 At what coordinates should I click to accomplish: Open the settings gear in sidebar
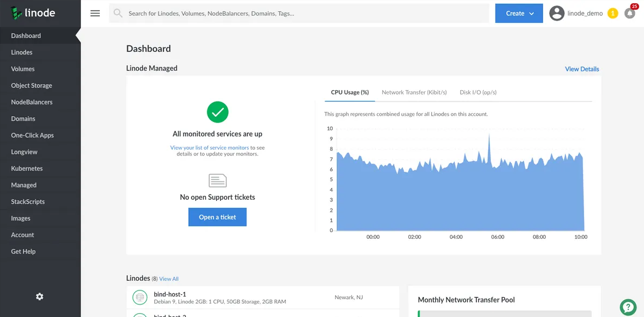point(39,296)
